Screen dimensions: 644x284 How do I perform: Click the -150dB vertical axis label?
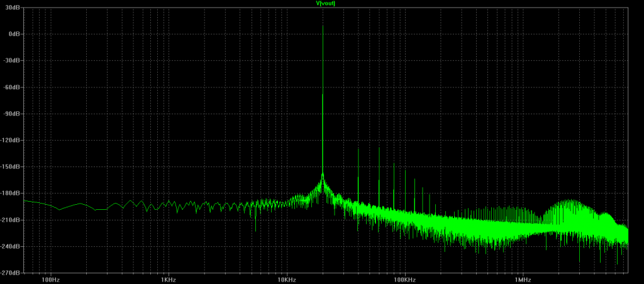(12, 167)
